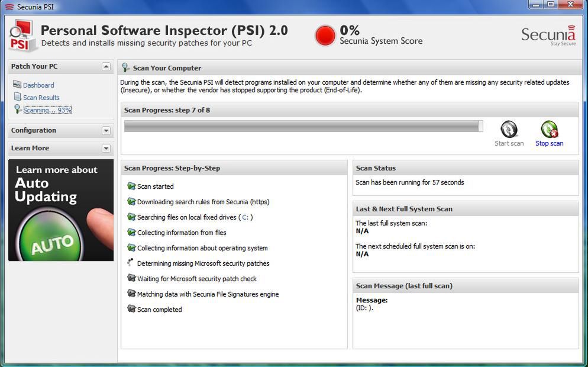
Task: Click the Scan completed step text
Action: tap(159, 310)
